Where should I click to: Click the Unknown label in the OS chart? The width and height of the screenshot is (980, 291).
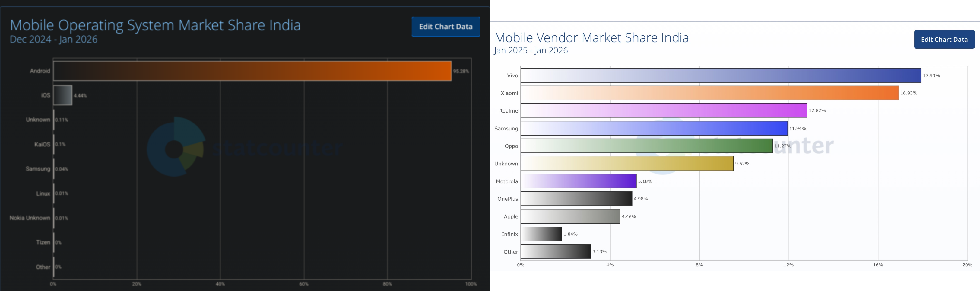(x=38, y=120)
